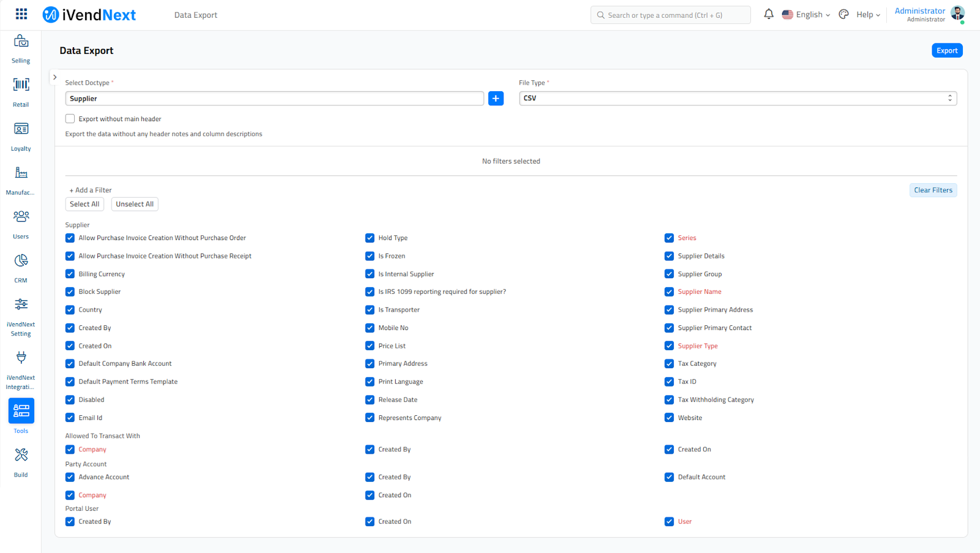Click inside the search command bar

[x=670, y=14]
